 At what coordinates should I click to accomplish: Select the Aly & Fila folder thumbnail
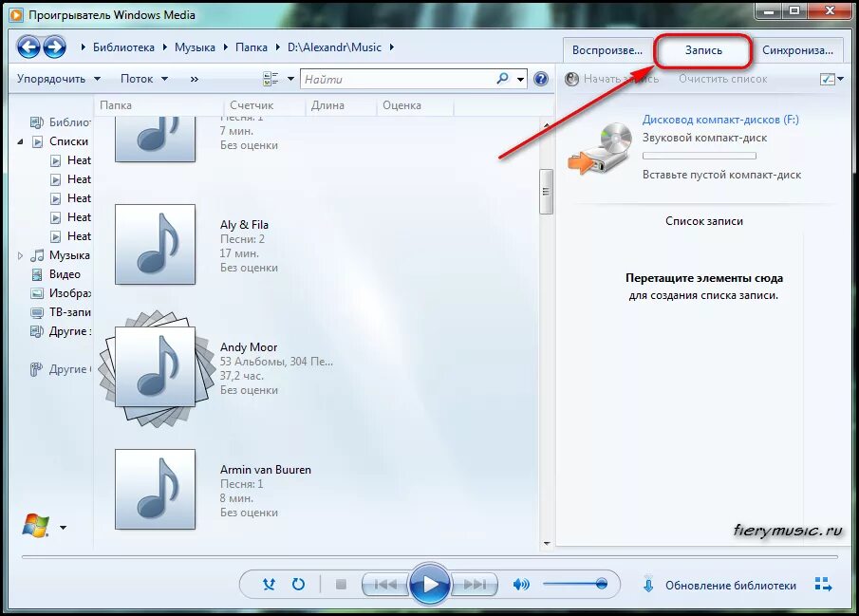(155, 245)
